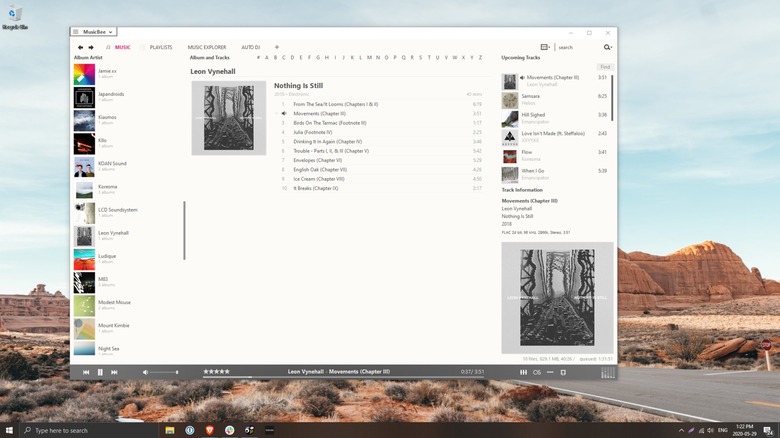
Task: Open the search magnifier options dropdown
Action: [x=608, y=47]
